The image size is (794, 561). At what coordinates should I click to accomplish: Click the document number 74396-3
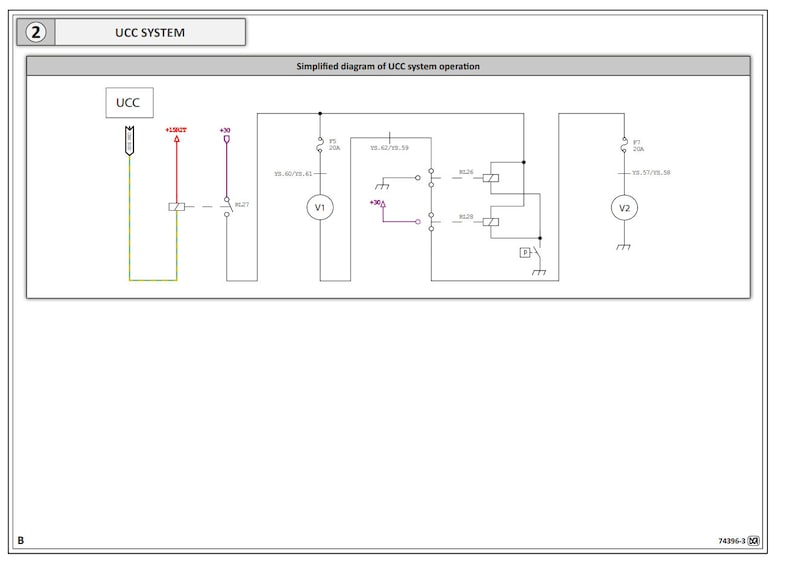[732, 541]
